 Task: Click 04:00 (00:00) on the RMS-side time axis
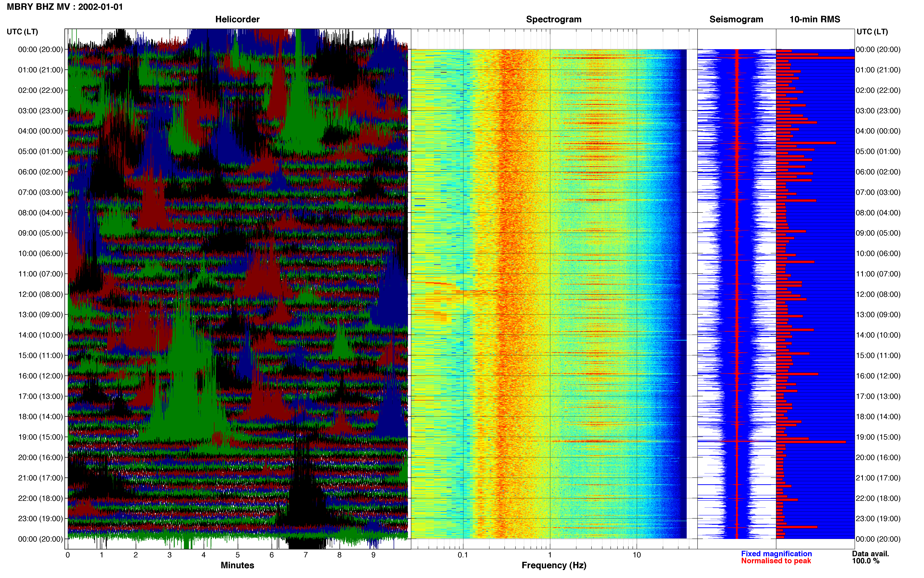point(878,131)
